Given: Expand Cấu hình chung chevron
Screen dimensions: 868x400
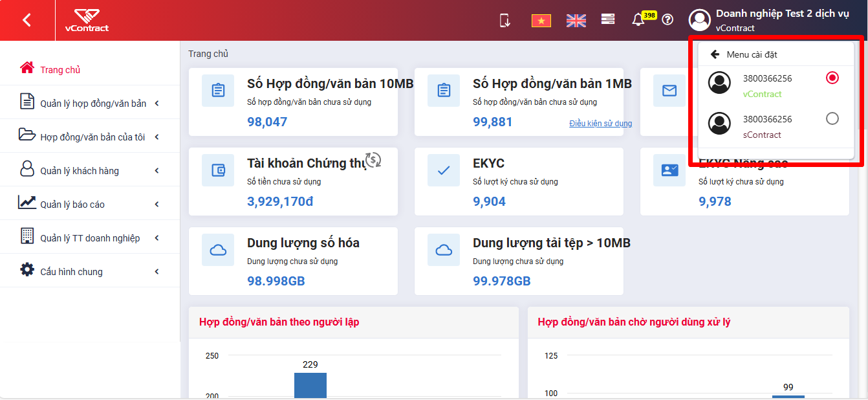Looking at the screenshot, I should pos(157,272).
